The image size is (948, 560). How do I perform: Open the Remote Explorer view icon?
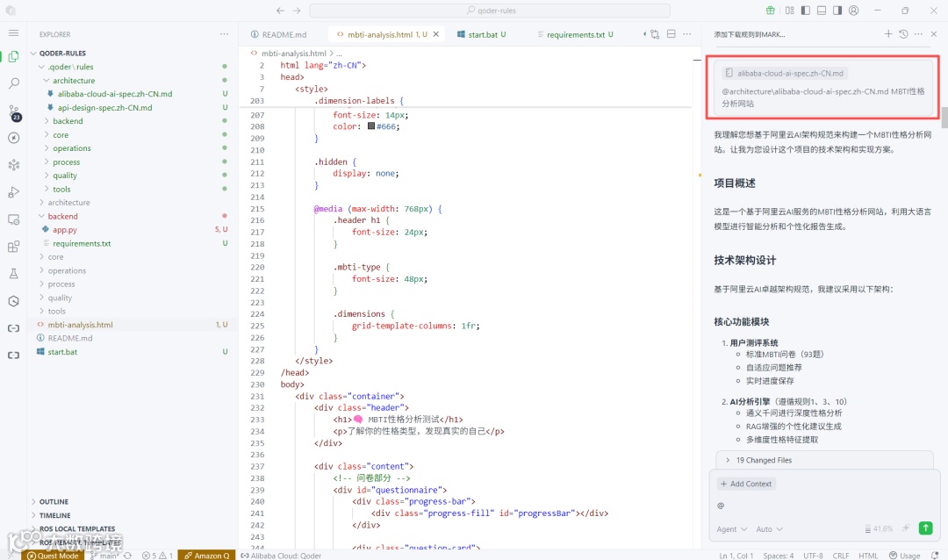coord(13,219)
